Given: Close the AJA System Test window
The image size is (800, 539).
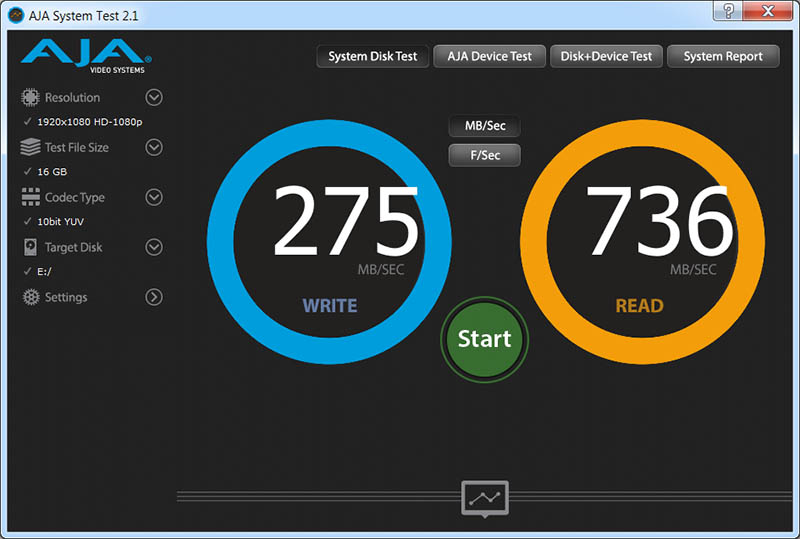Looking at the screenshot, I should (x=767, y=11).
